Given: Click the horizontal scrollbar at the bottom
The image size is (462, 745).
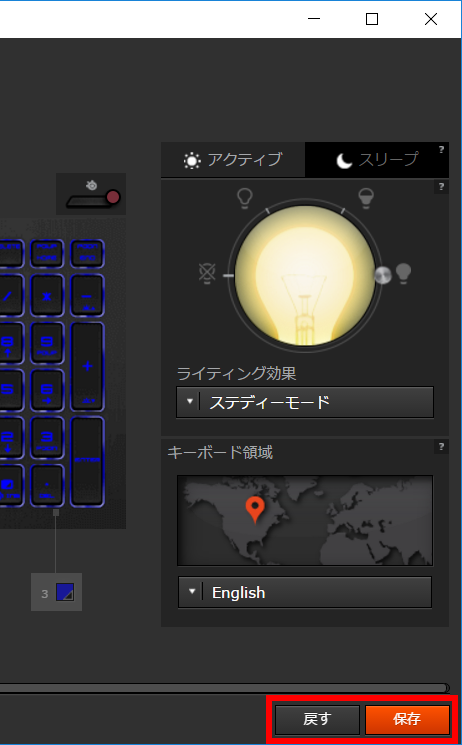Looking at the screenshot, I should point(223,688).
